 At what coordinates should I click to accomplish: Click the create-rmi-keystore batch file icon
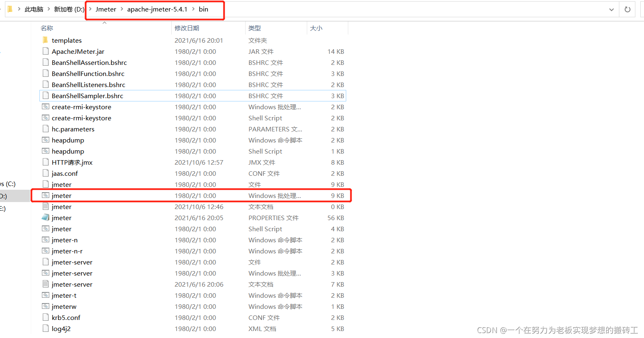coord(46,107)
